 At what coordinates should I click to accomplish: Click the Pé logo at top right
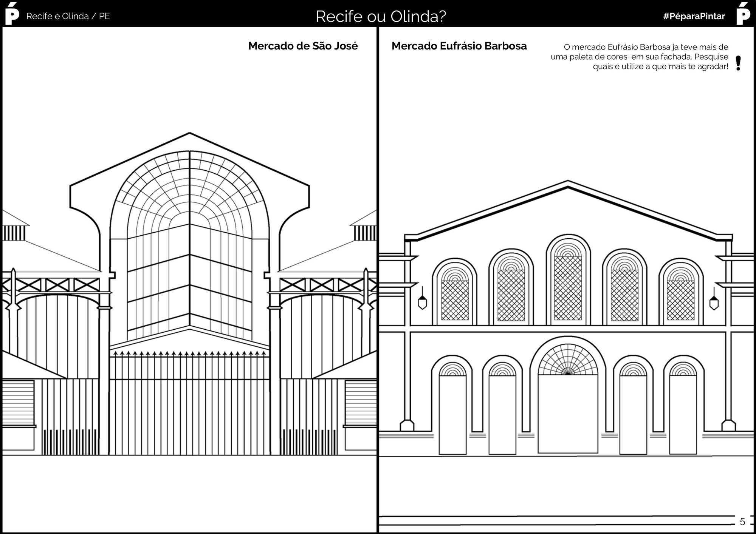[743, 14]
